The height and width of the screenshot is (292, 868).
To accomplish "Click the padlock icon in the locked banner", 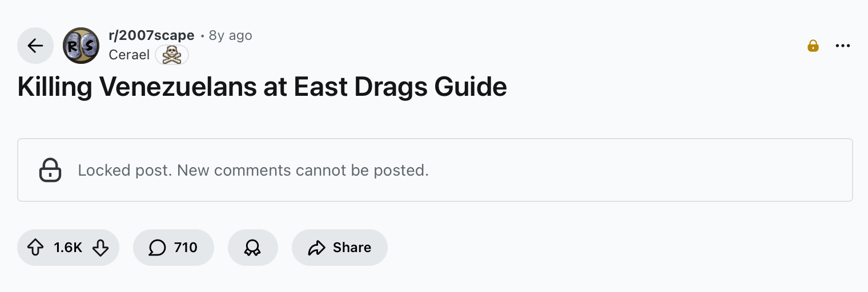I will [x=50, y=170].
